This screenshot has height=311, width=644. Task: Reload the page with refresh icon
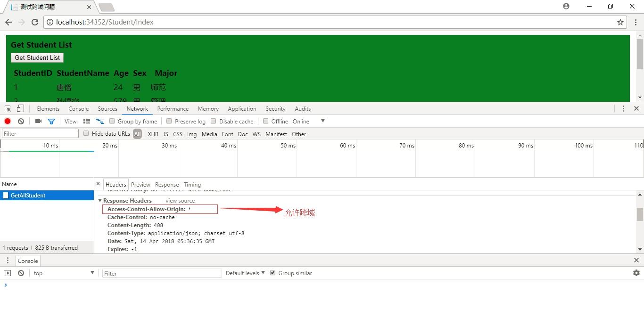click(x=35, y=22)
